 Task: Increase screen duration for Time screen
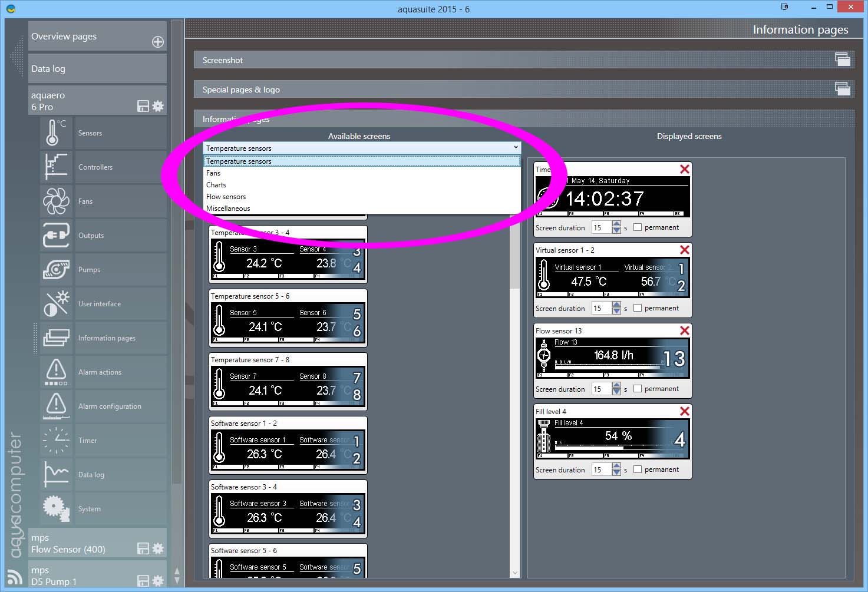click(x=616, y=224)
